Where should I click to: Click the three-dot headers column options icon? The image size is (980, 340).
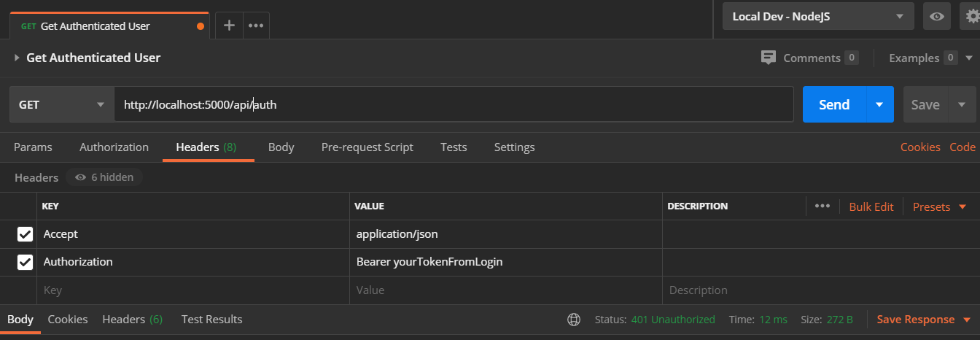pyautogui.click(x=822, y=206)
